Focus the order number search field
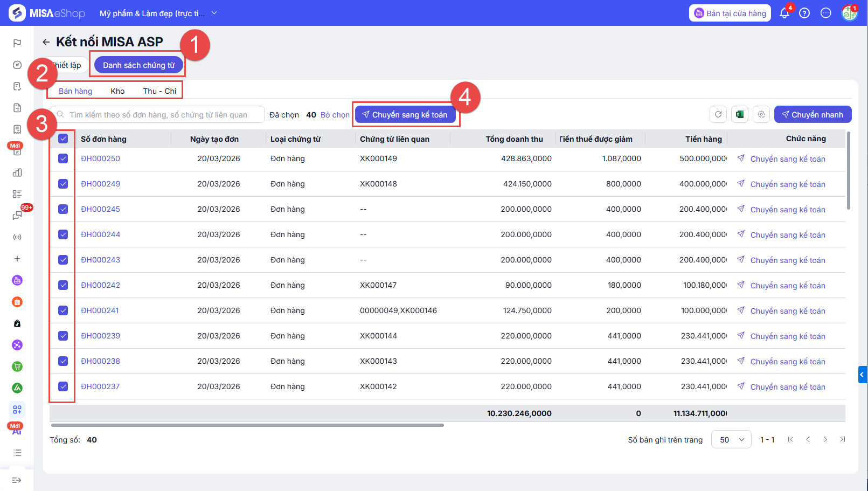Image resolution: width=868 pixels, height=491 pixels. click(x=157, y=114)
